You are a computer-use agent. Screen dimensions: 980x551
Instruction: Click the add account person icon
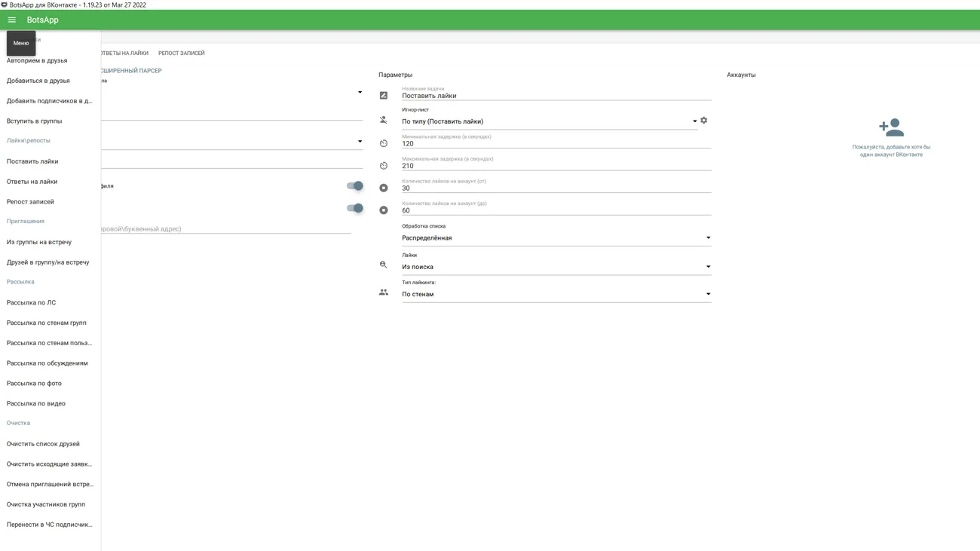coord(891,127)
